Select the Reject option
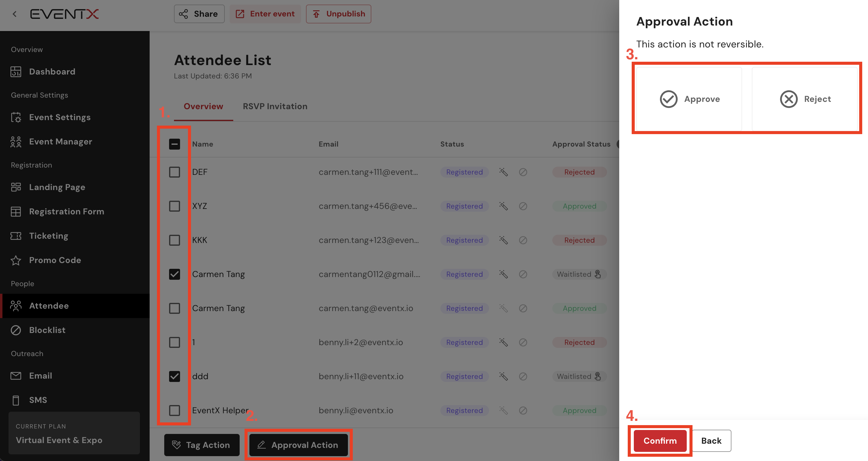 click(804, 99)
